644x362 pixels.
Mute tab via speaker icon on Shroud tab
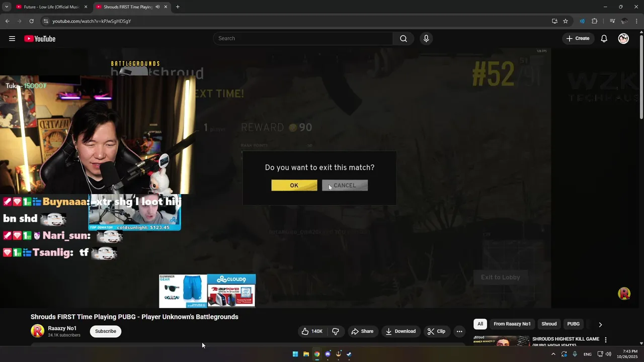coord(157,7)
